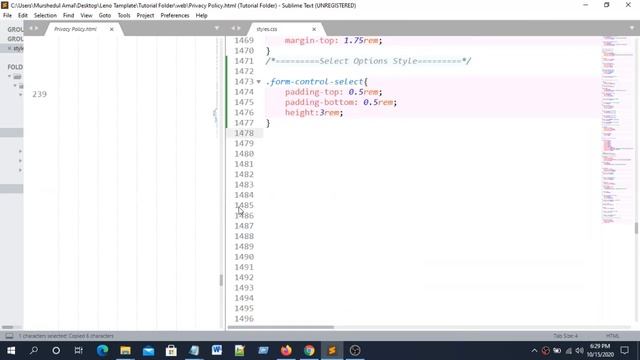Image resolution: width=640 pixels, height=360 pixels.
Task: Open right pane tab list dropdown
Action: click(632, 28)
